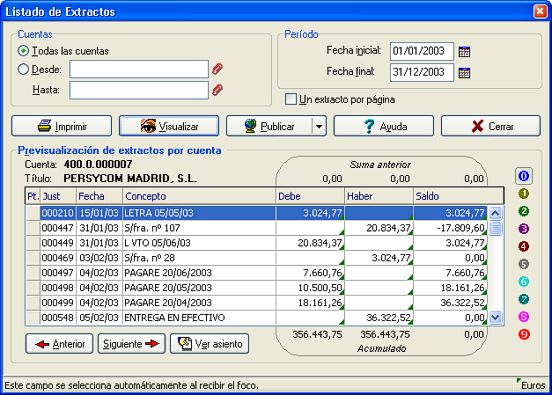Select the Desde radio button
Image resolution: width=552 pixels, height=395 pixels.
tap(23, 69)
